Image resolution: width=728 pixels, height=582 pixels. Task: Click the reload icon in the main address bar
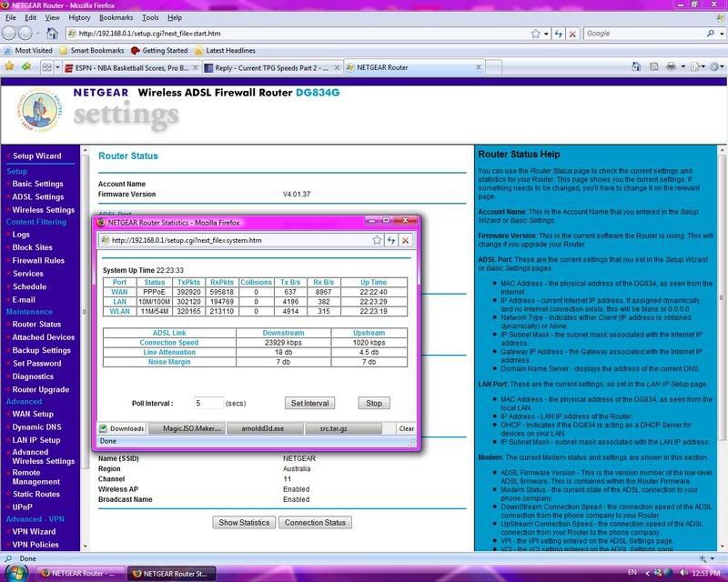(x=559, y=34)
